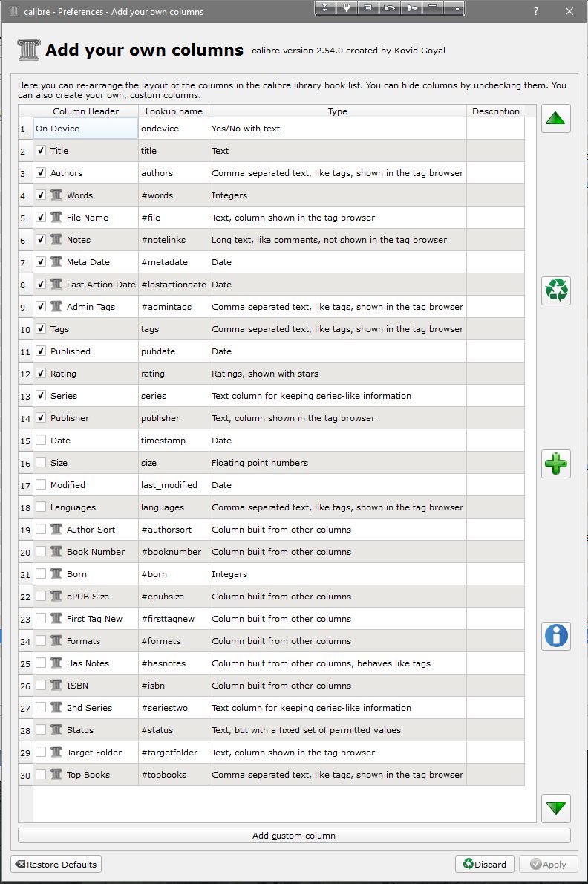
Task: Click the column icon beside File Name
Action: [56, 217]
